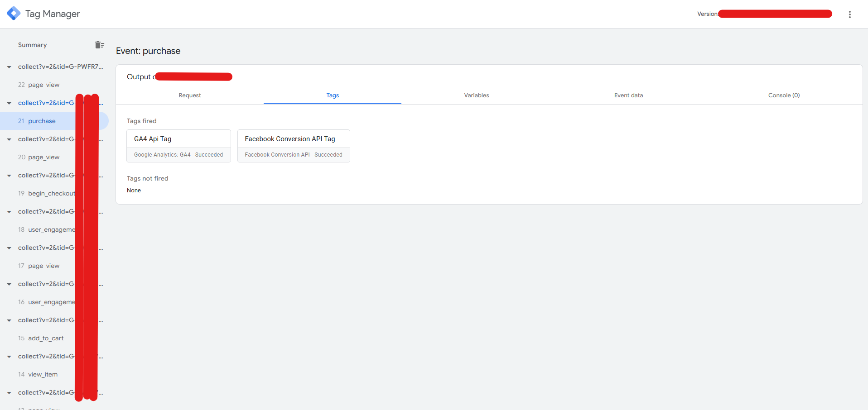
Task: Select event 21 purchase
Action: (x=54, y=121)
